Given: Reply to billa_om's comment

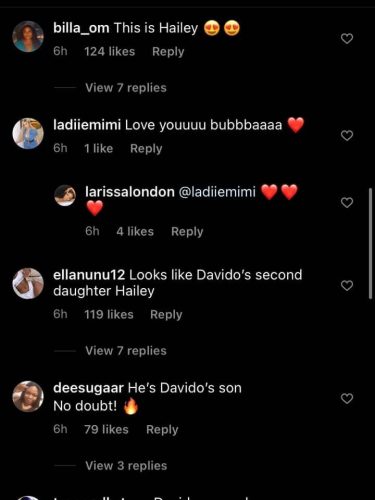Looking at the screenshot, I should pos(168,52).
